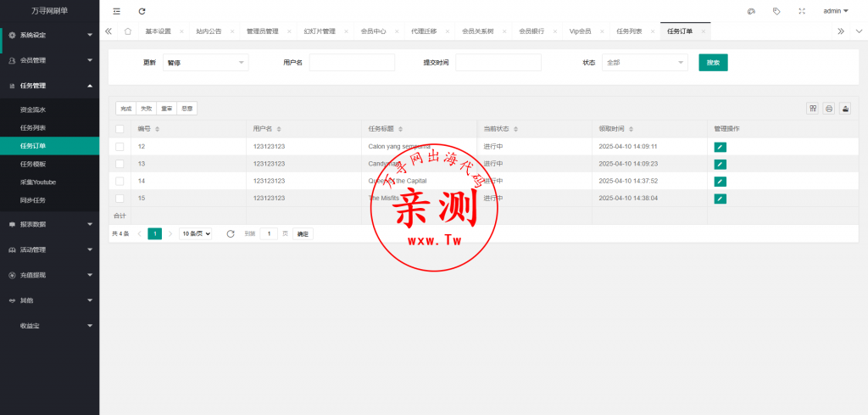Check the checkbox for row 13
The width and height of the screenshot is (868, 415).
pos(120,164)
